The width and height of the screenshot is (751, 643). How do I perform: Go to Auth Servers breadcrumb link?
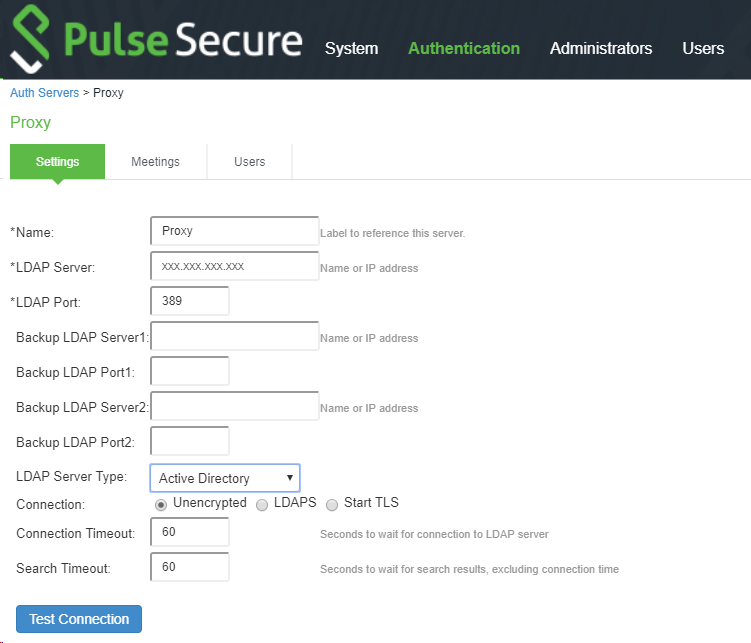44,93
